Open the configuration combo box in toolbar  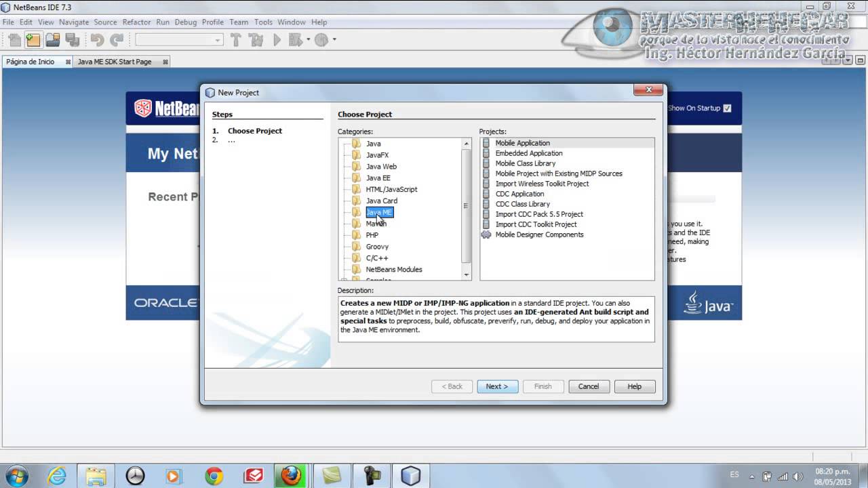click(x=179, y=40)
